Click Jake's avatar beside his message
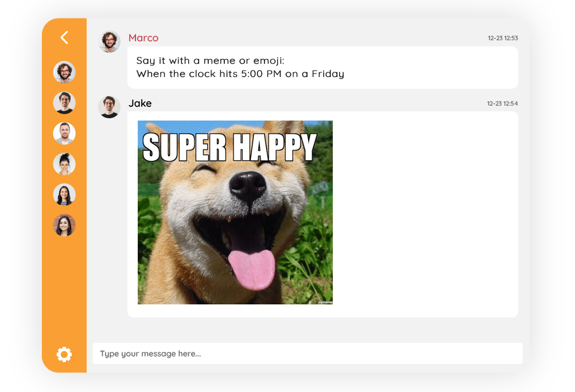The width and height of the screenshot is (575, 392). 108,107
